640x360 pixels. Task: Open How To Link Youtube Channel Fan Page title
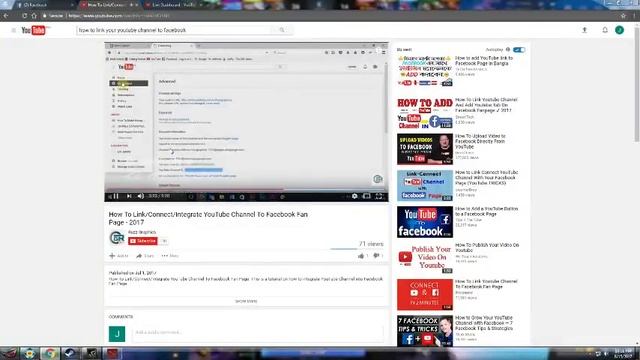[486, 284]
